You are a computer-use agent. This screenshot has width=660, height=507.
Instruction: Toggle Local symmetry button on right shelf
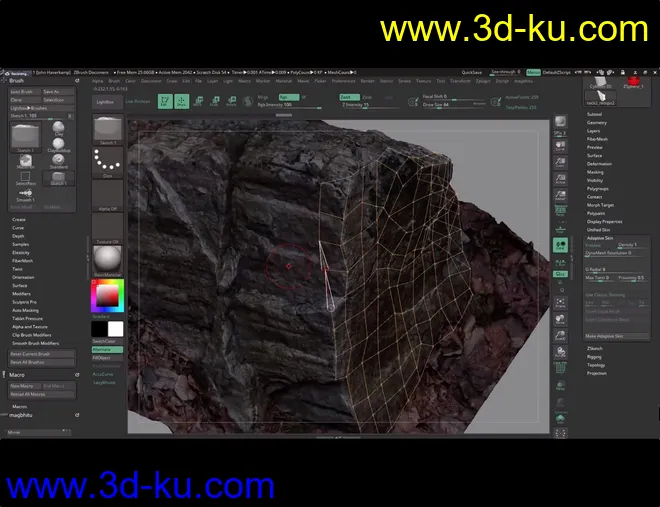(560, 263)
